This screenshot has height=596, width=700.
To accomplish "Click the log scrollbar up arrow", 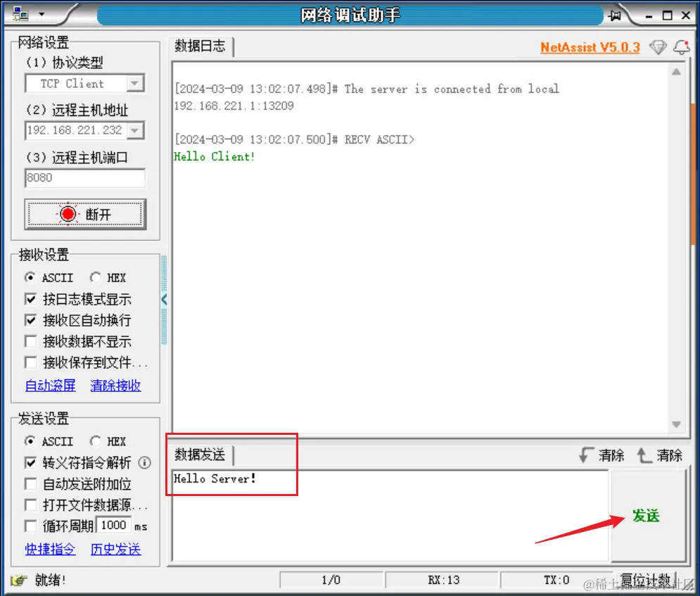I will click(676, 72).
